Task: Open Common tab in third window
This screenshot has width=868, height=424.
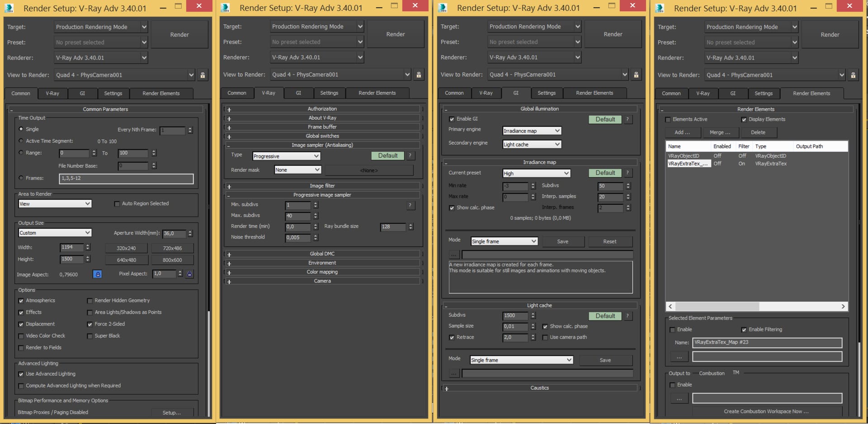Action: tap(454, 93)
